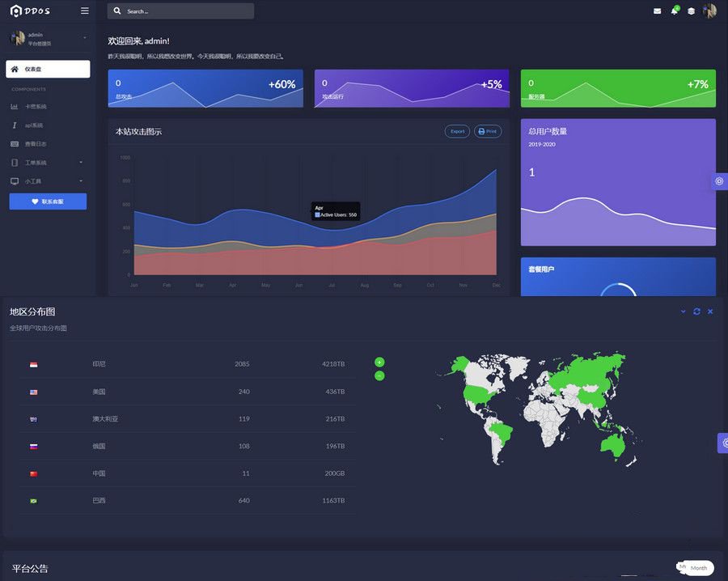This screenshot has height=581, width=728.
Task: Select the Month toggle in 平台公告
Action: tap(698, 568)
